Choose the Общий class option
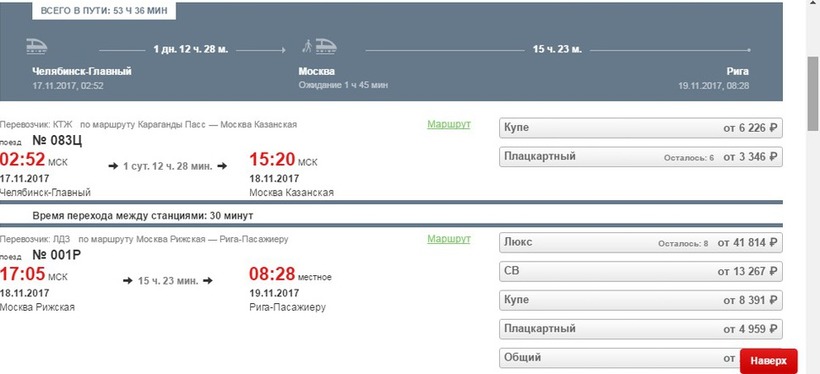820x374 pixels. coord(620,358)
